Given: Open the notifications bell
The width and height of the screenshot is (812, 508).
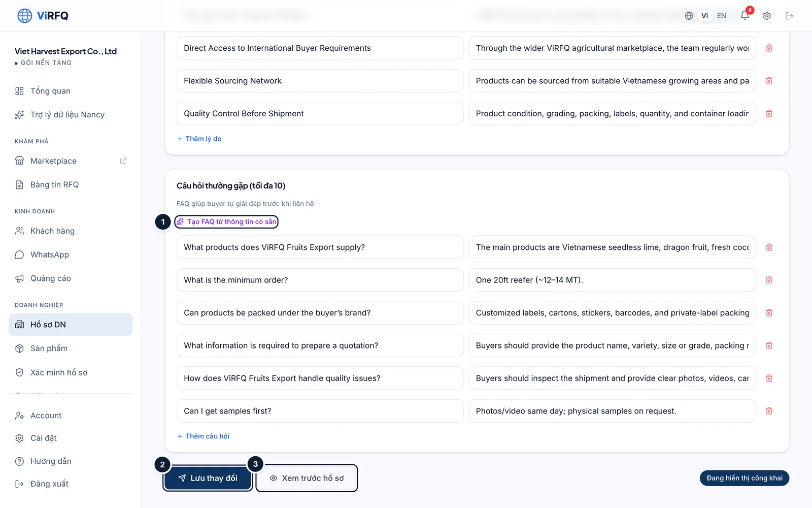Looking at the screenshot, I should [745, 15].
